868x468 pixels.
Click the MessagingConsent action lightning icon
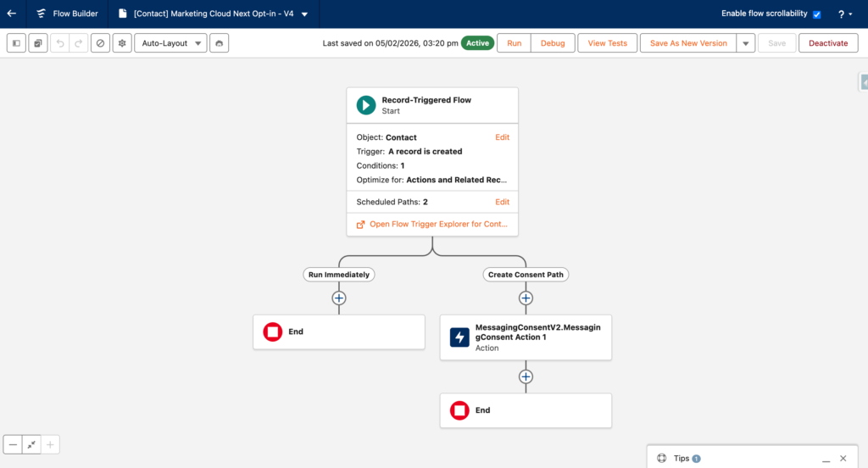[459, 337]
